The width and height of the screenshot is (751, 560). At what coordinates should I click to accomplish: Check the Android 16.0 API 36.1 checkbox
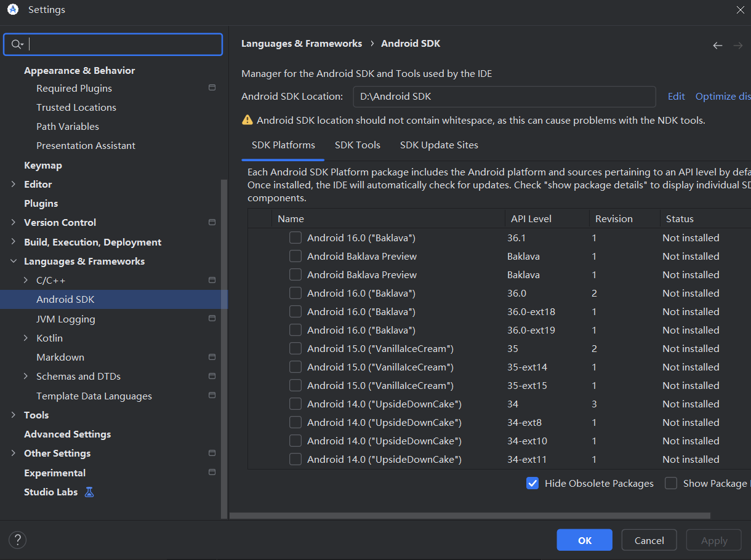tap(295, 238)
